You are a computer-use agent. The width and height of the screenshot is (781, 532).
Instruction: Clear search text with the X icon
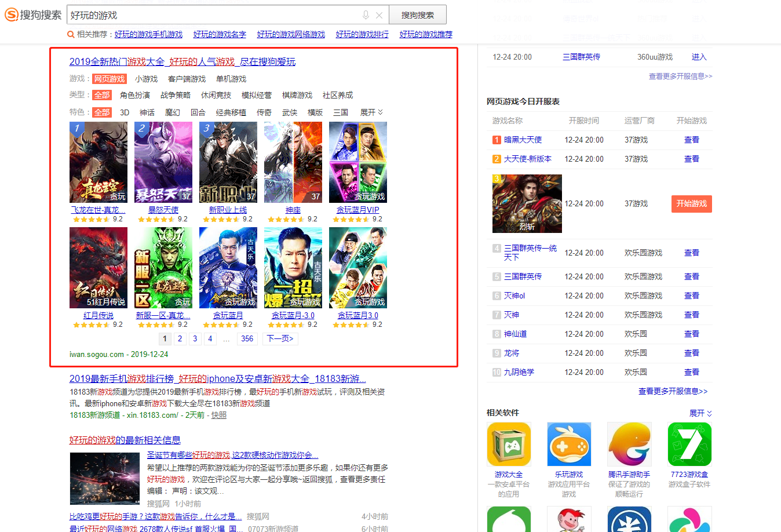pos(379,15)
